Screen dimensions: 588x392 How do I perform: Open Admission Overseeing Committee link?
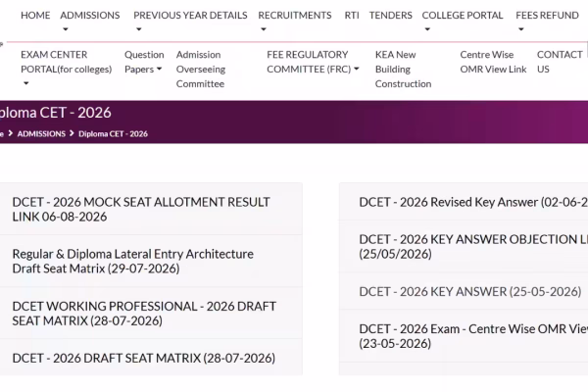point(201,70)
